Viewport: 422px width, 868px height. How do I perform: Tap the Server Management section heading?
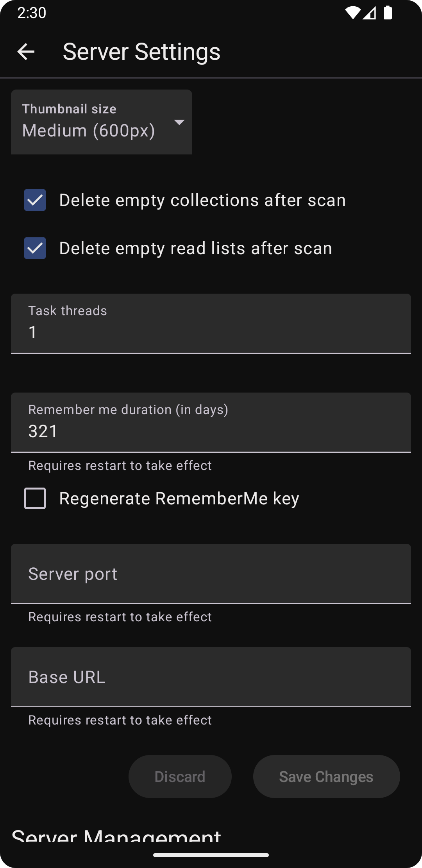(x=116, y=836)
